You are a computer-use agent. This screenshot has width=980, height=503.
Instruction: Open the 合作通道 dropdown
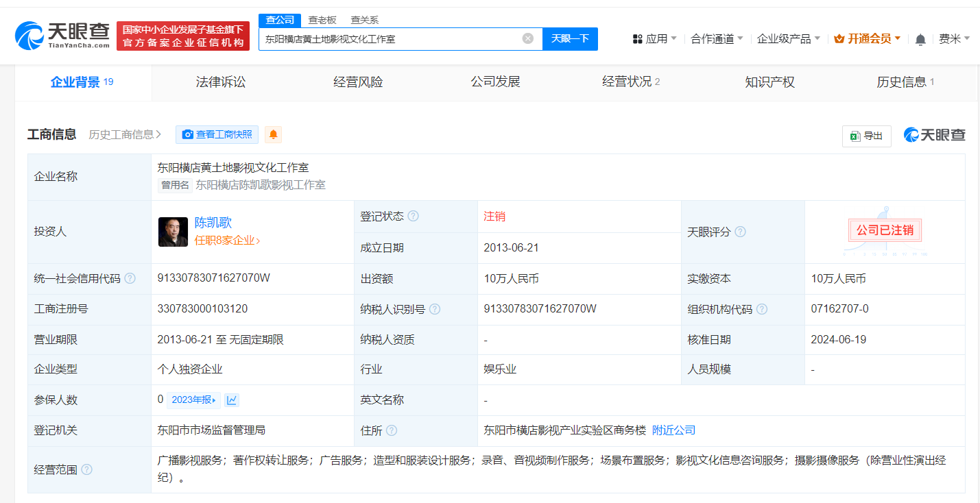pyautogui.click(x=716, y=39)
